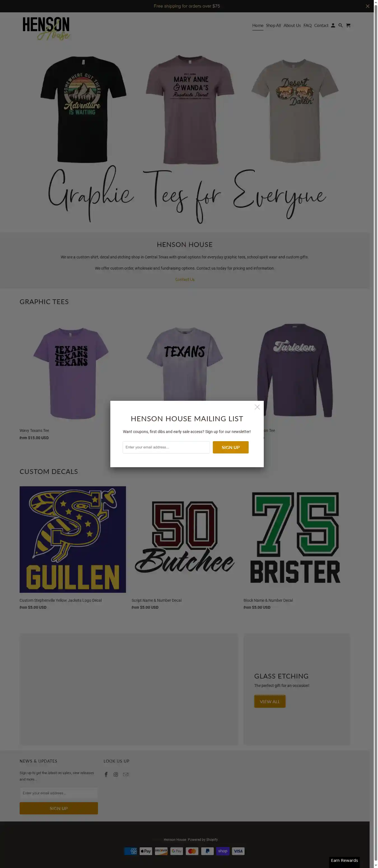The image size is (378, 868).
Task: Open the Earn Rewards widget
Action: 344,860
